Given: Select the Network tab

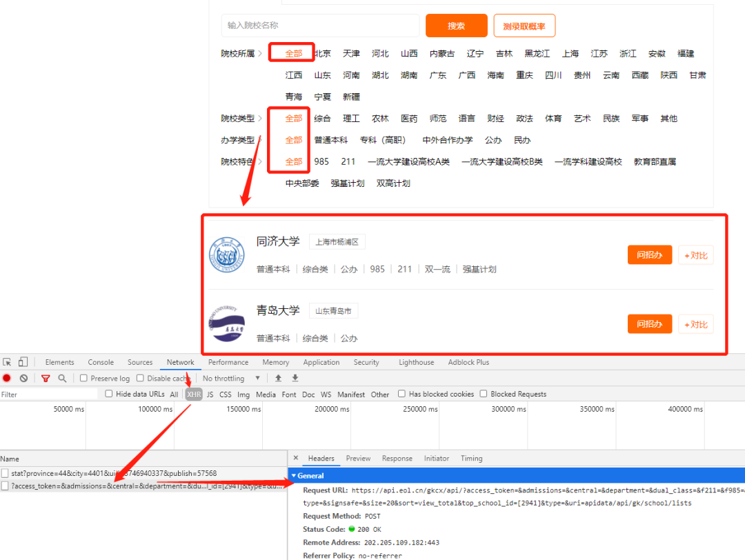Looking at the screenshot, I should 181,362.
